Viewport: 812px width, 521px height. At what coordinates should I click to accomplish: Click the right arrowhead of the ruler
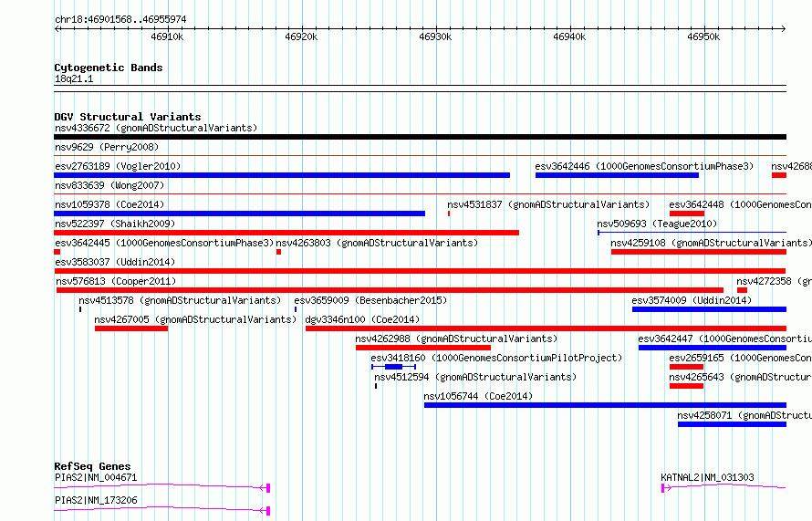[783, 29]
